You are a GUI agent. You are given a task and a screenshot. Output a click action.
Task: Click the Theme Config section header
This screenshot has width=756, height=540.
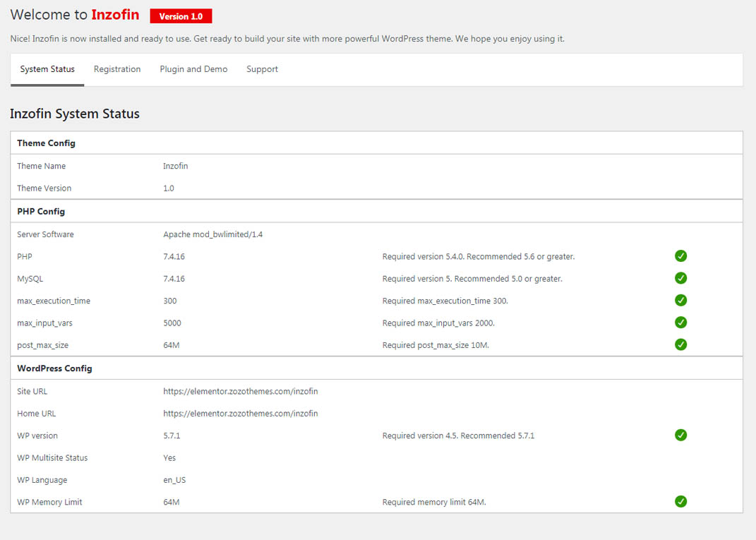(46, 143)
